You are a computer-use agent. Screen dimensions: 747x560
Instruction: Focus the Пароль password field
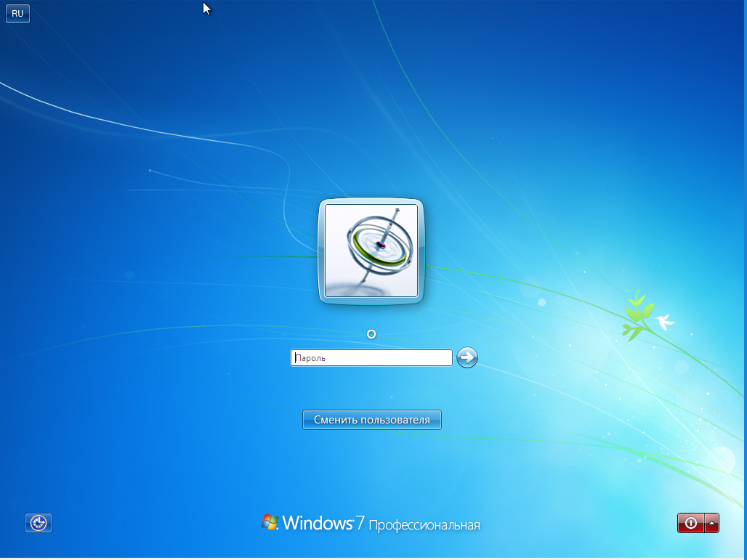pyautogui.click(x=371, y=357)
